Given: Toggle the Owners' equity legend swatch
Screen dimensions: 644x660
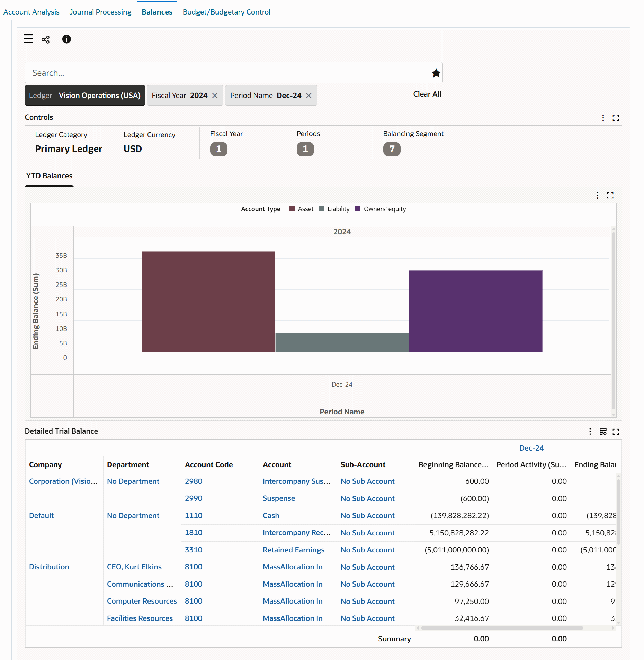Looking at the screenshot, I should click(x=358, y=209).
